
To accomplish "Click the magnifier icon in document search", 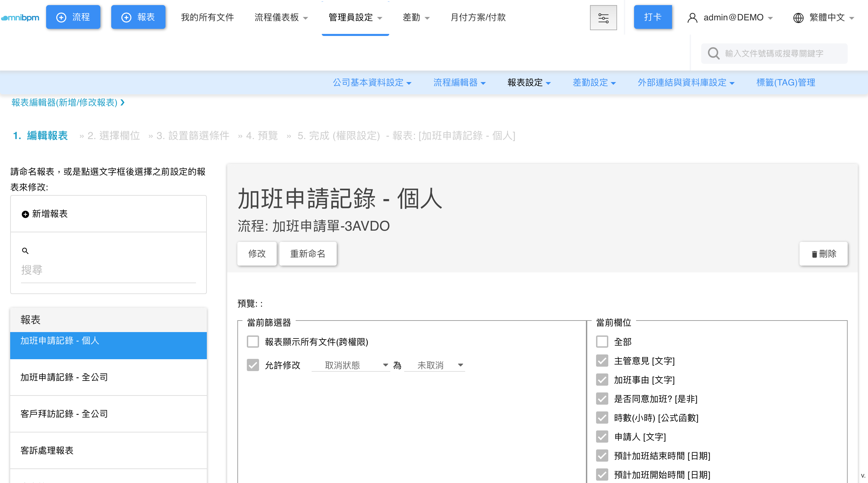I will click(x=713, y=54).
